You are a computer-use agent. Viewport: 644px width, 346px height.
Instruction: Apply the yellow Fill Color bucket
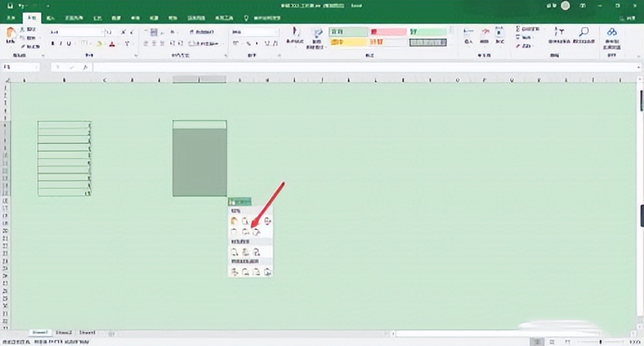[99, 44]
